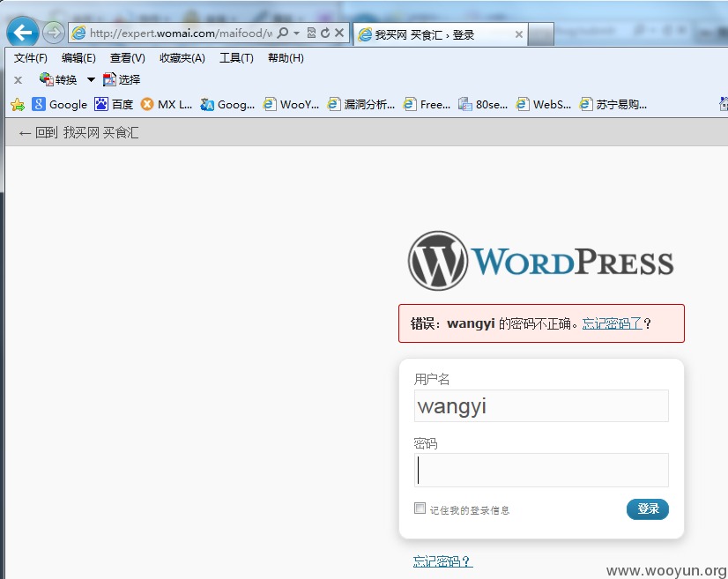
Task: Open the Google bookmark
Action: [59, 105]
